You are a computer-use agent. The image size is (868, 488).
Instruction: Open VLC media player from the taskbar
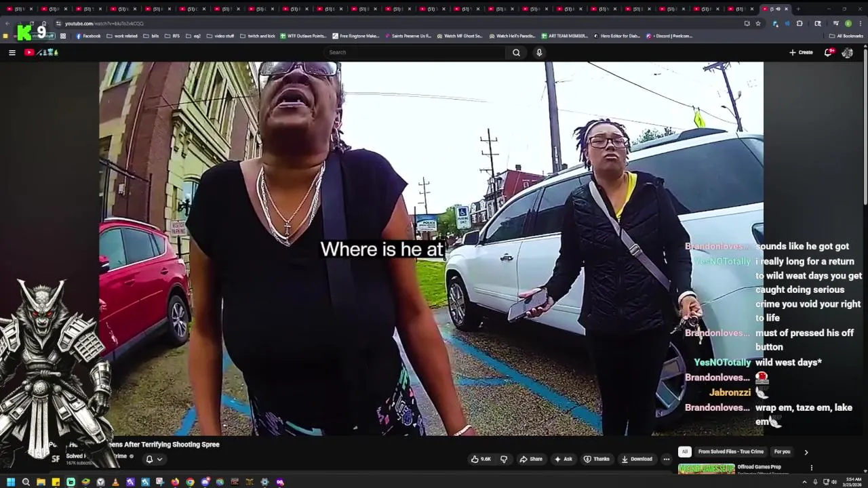coord(115,482)
